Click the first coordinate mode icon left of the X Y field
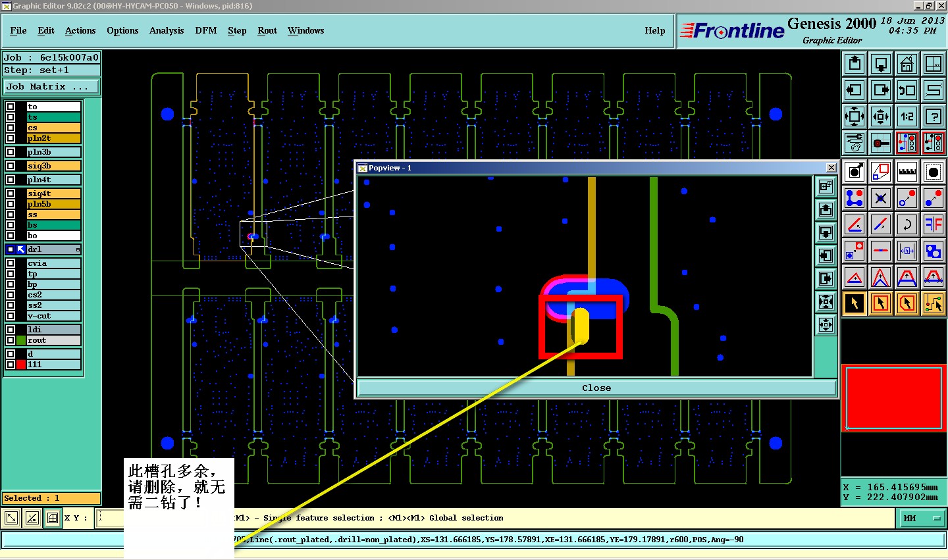Image resolution: width=948 pixels, height=560 pixels. 11,518
